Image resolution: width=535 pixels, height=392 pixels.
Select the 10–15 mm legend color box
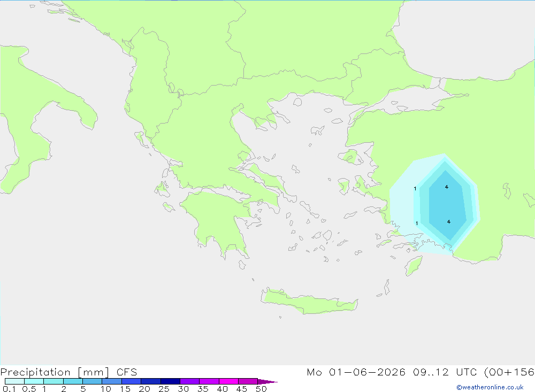point(112,381)
